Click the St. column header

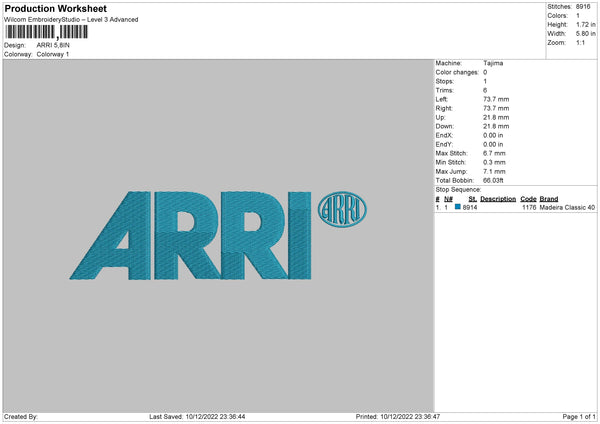coord(472,199)
